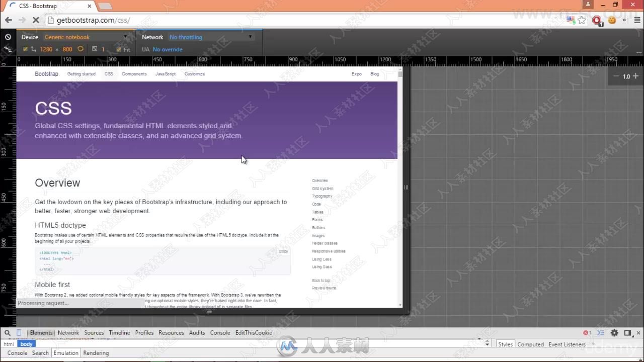644x362 pixels.
Task: Jump to Typography in sidebar
Action: tap(322, 196)
